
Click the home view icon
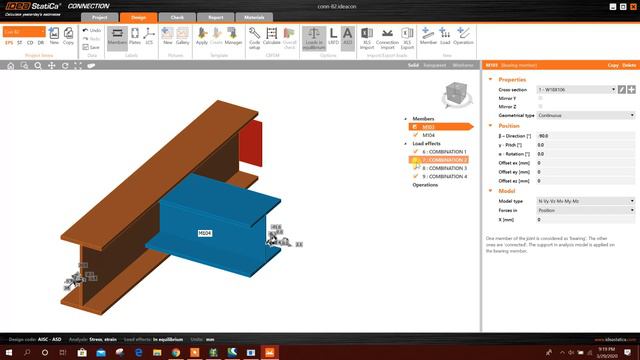[11, 66]
